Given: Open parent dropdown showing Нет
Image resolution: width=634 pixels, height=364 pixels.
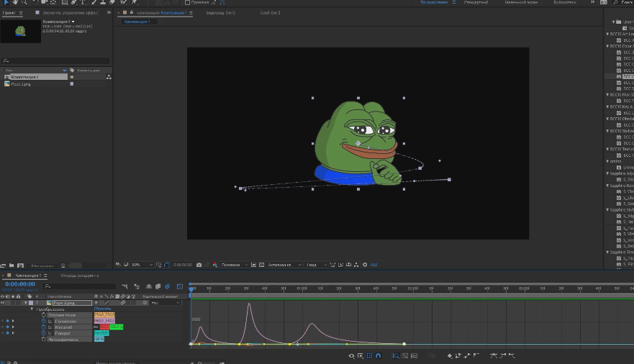Looking at the screenshot, I should 166,303.
